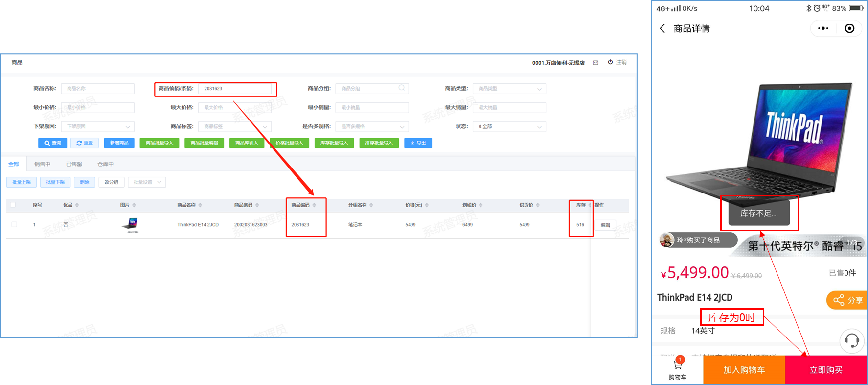The height and width of the screenshot is (385, 868).
Task: Sort table by 优品 column arrows
Action: pos(77,205)
